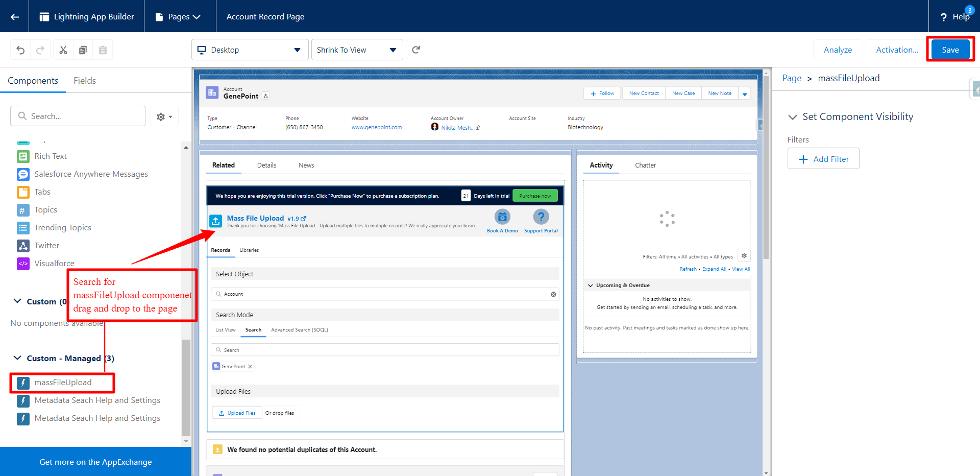
Task: Save the page
Action: pyautogui.click(x=950, y=50)
